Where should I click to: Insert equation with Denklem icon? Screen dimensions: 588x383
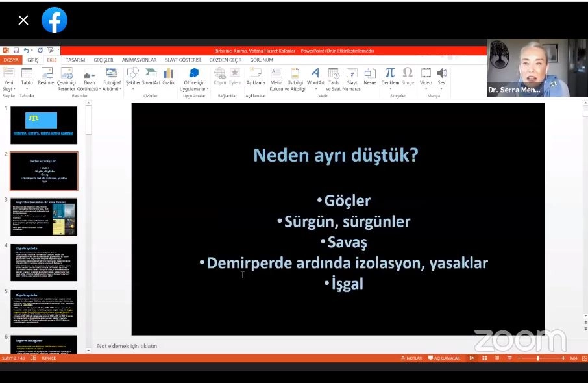pyautogui.click(x=389, y=73)
